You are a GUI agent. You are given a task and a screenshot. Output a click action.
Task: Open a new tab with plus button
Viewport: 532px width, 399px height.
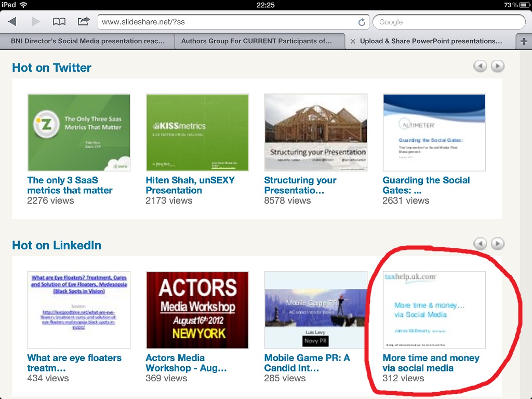click(523, 42)
